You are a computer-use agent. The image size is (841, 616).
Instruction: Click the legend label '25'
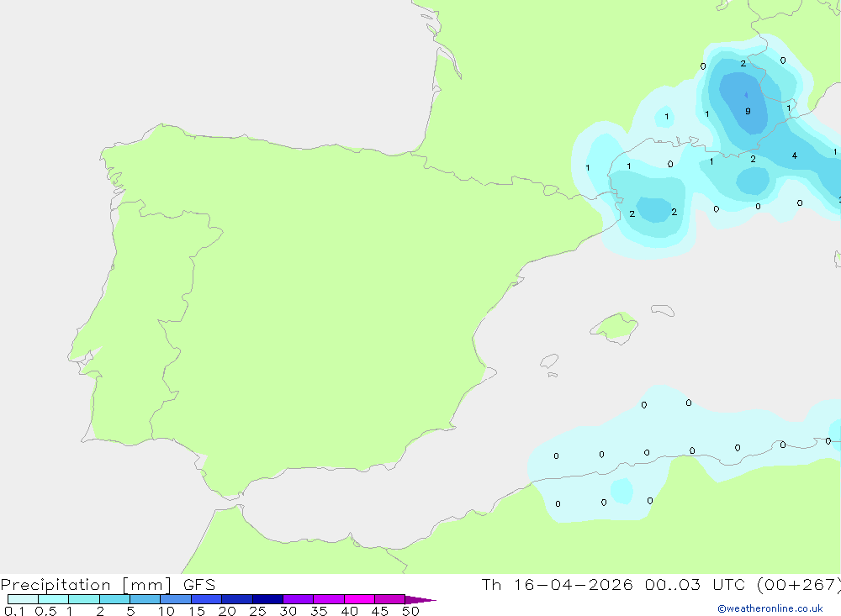[257, 611]
